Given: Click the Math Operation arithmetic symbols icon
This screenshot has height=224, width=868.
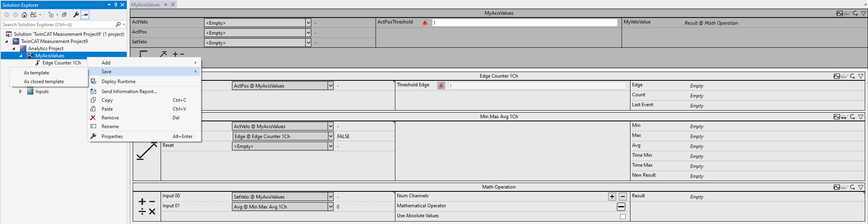Looking at the screenshot, I should click(147, 206).
